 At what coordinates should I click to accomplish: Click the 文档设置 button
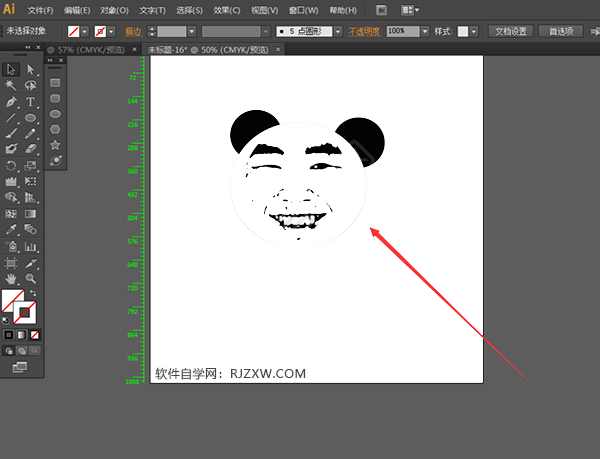(511, 31)
